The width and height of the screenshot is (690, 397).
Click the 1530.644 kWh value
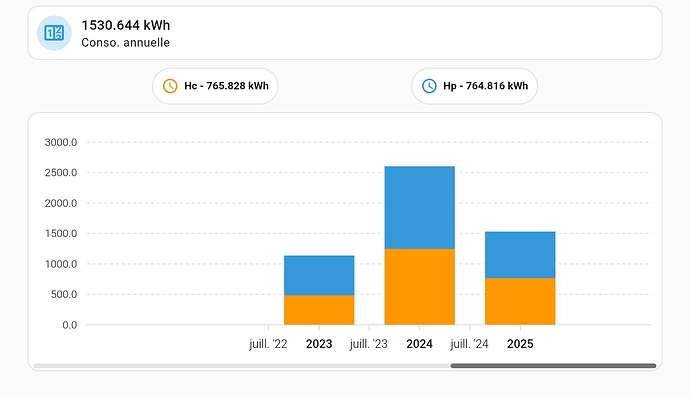[x=126, y=26]
